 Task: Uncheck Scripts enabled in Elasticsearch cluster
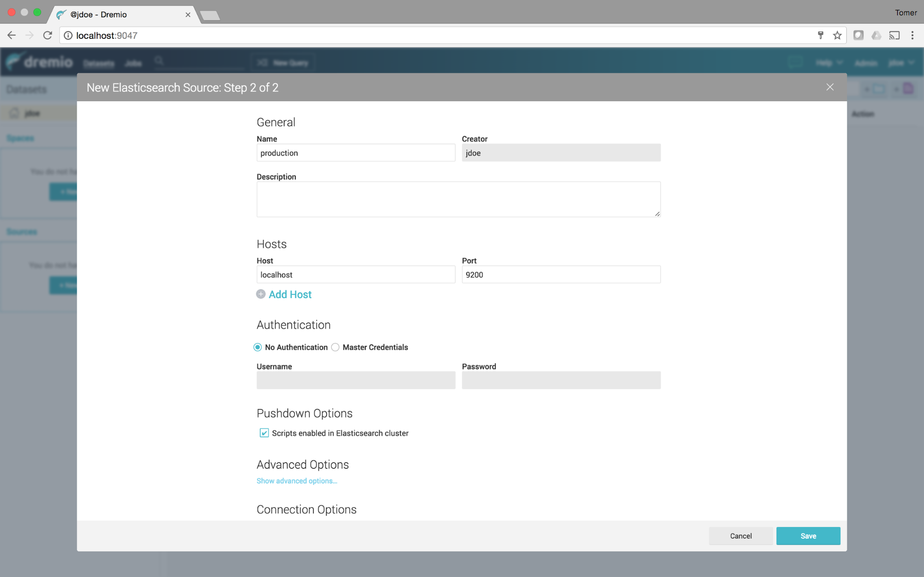tap(264, 433)
